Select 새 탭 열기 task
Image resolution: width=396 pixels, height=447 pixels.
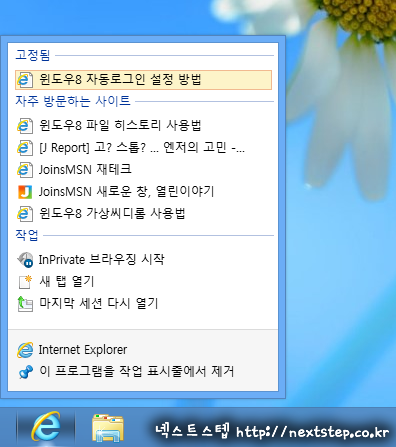(x=143, y=281)
